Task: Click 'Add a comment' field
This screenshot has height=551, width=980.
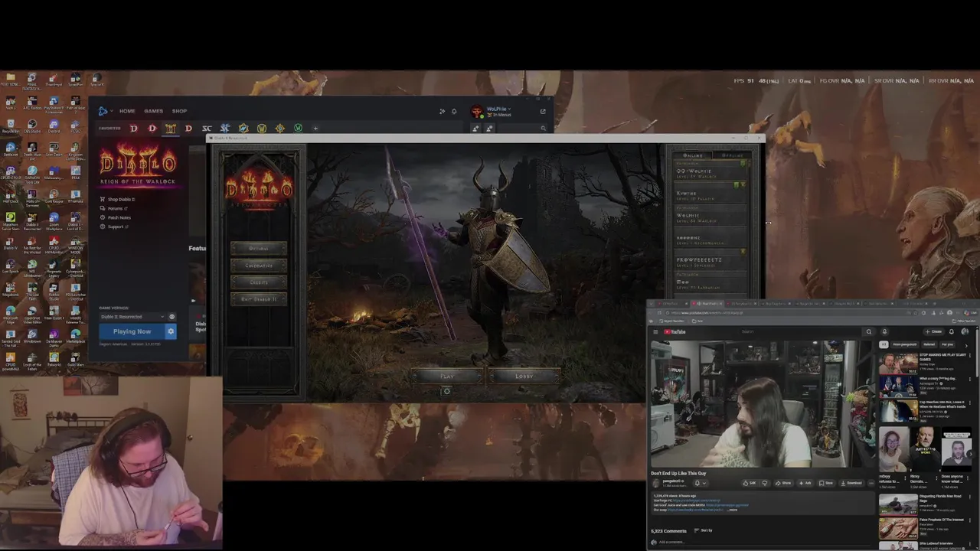Action: [x=762, y=542]
